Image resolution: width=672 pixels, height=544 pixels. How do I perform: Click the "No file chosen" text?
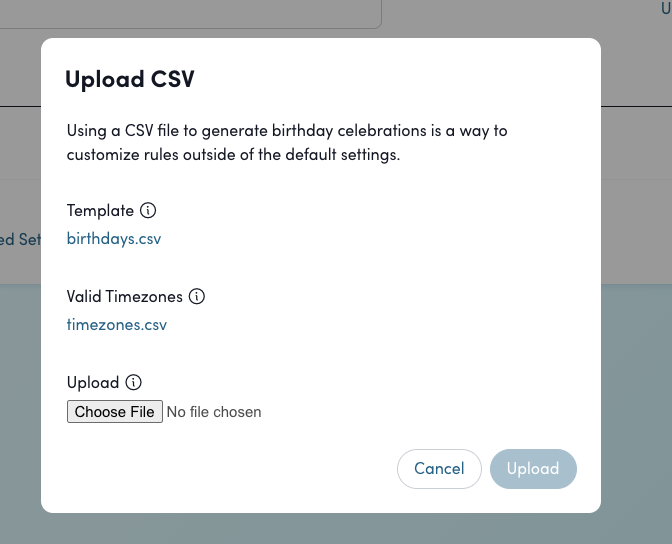[214, 412]
